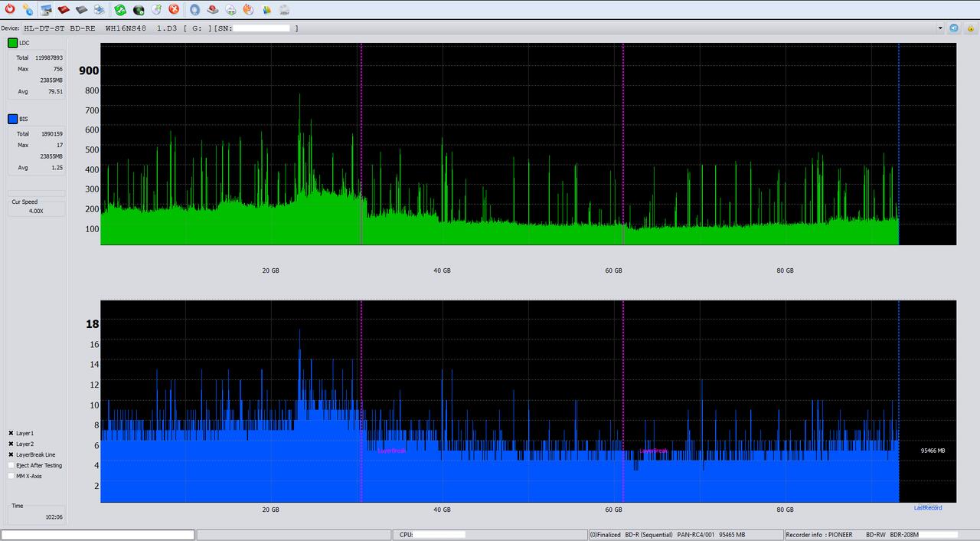The width and height of the screenshot is (980, 541).
Task: Click the PAN-RC4/001 media ID
Action: (694, 535)
